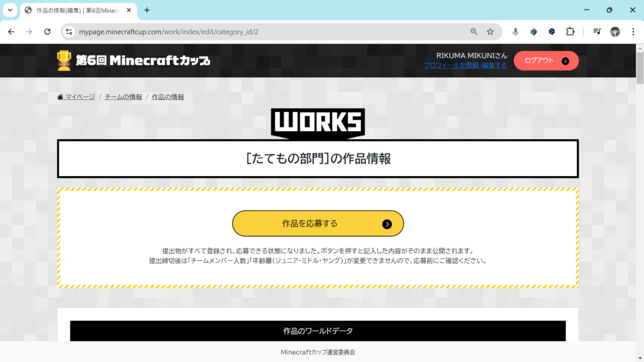The width and height of the screenshot is (644, 362).
Task: Reload the page with the refresh icon
Action: pos(47,31)
